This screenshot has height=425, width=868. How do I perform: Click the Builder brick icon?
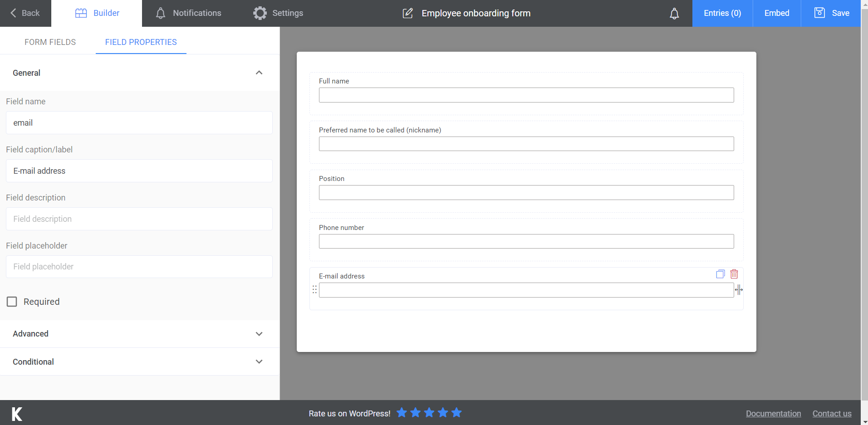(80, 13)
